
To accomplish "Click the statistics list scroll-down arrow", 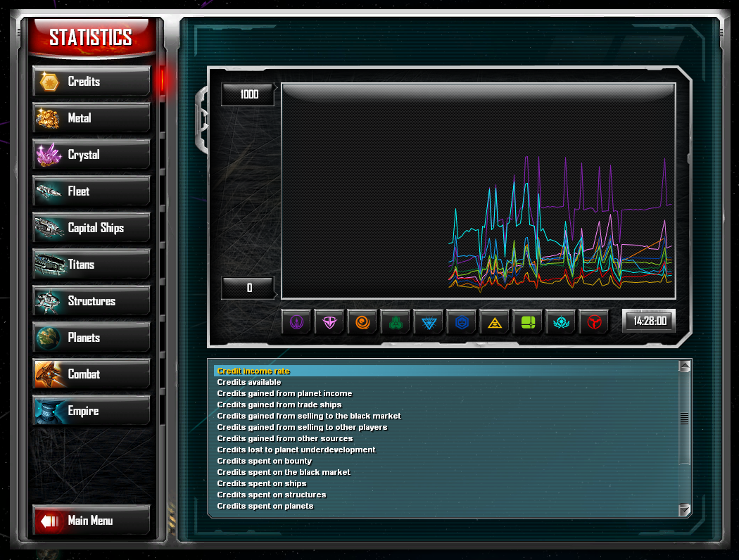I will click(x=684, y=509).
